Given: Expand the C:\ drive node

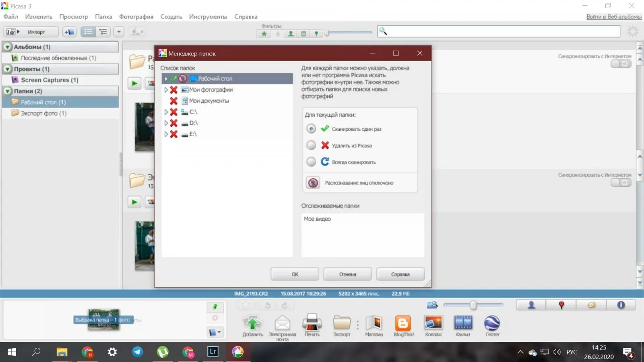Looking at the screenshot, I should pyautogui.click(x=166, y=112).
